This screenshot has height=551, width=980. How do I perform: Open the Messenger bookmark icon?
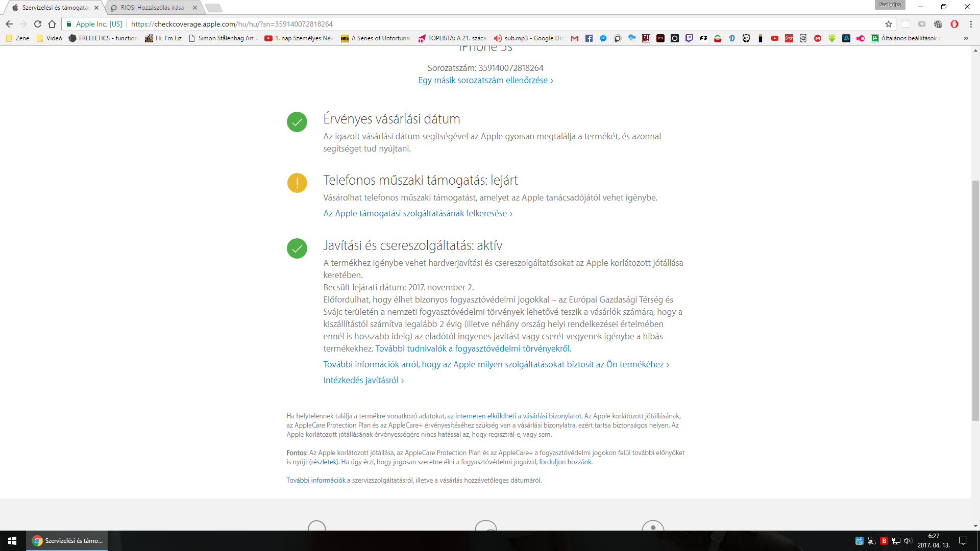(x=603, y=38)
